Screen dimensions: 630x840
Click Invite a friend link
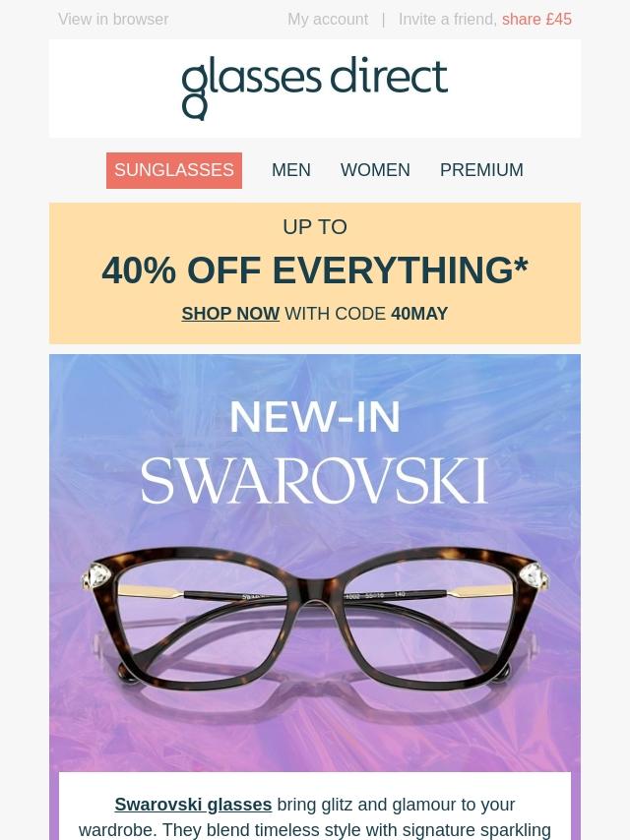(x=448, y=20)
